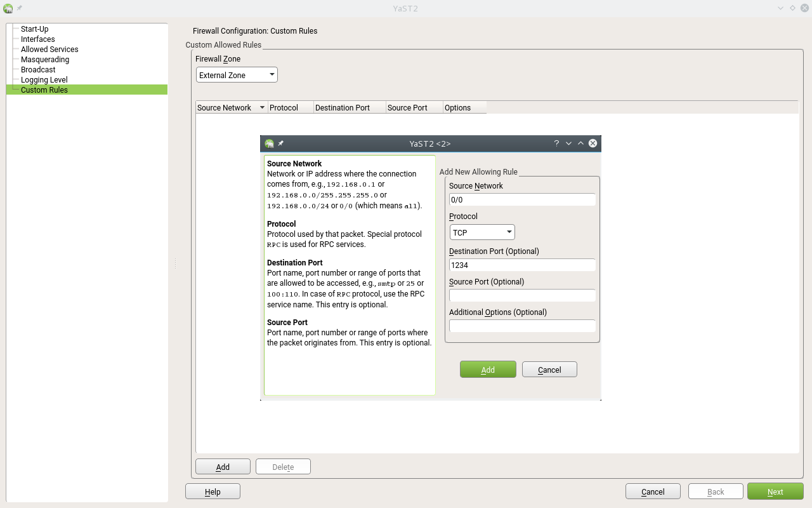Click the green Next button
812x508 pixels.
point(775,491)
